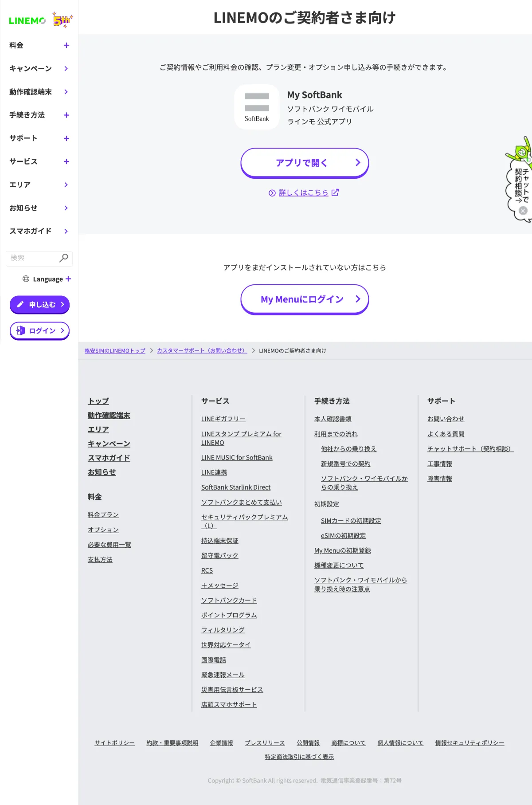The height and width of the screenshot is (805, 532).
Task: Open footer 料金プラン link
Action: [103, 515]
